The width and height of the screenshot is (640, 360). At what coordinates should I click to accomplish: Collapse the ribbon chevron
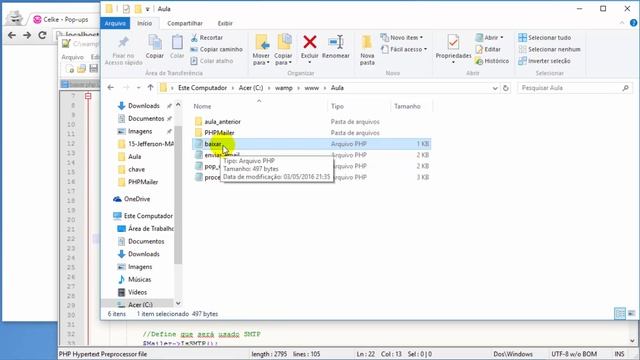[x=622, y=23]
